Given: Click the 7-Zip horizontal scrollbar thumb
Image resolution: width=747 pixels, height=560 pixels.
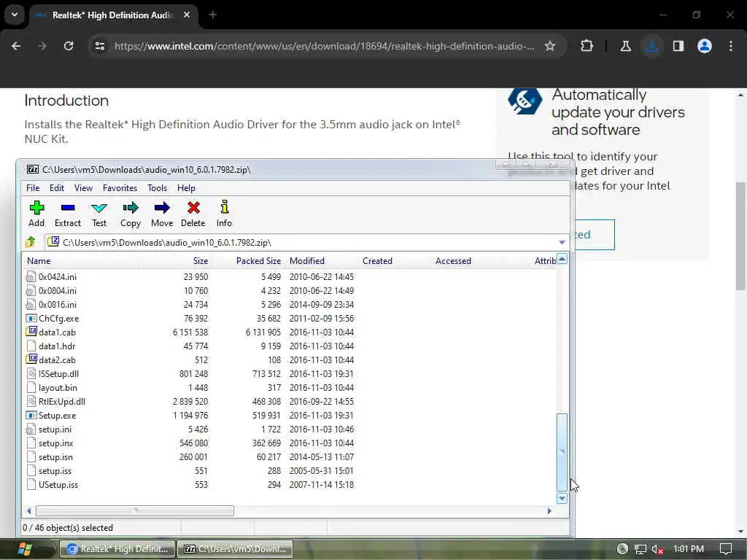Looking at the screenshot, I should click(135, 510).
